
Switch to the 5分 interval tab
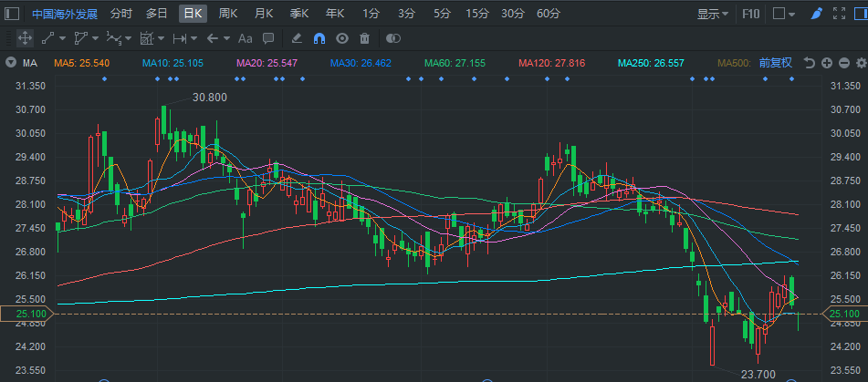coord(442,14)
